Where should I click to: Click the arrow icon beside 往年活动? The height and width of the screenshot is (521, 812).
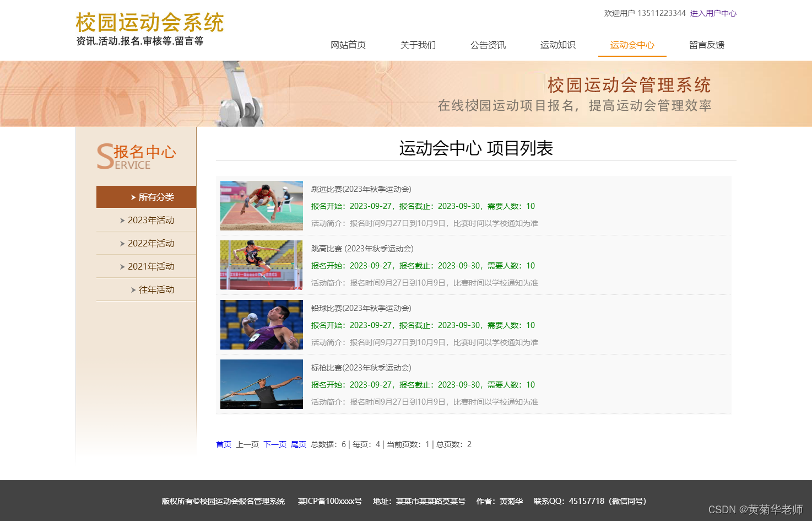[133, 290]
